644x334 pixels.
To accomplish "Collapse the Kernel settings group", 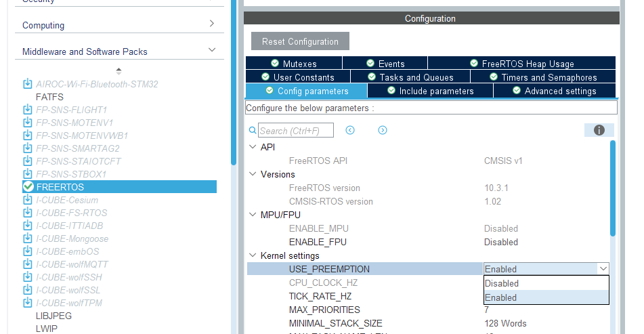I will pyautogui.click(x=253, y=255).
